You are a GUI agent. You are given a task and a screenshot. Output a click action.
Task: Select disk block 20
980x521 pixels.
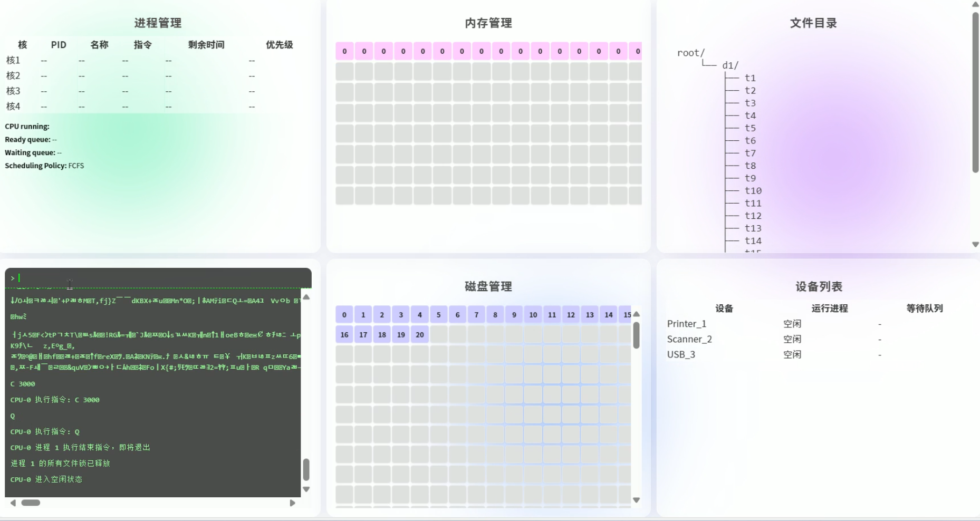pyautogui.click(x=420, y=335)
